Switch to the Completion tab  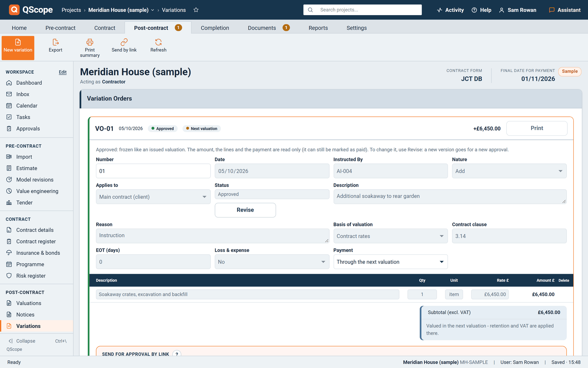(x=215, y=28)
